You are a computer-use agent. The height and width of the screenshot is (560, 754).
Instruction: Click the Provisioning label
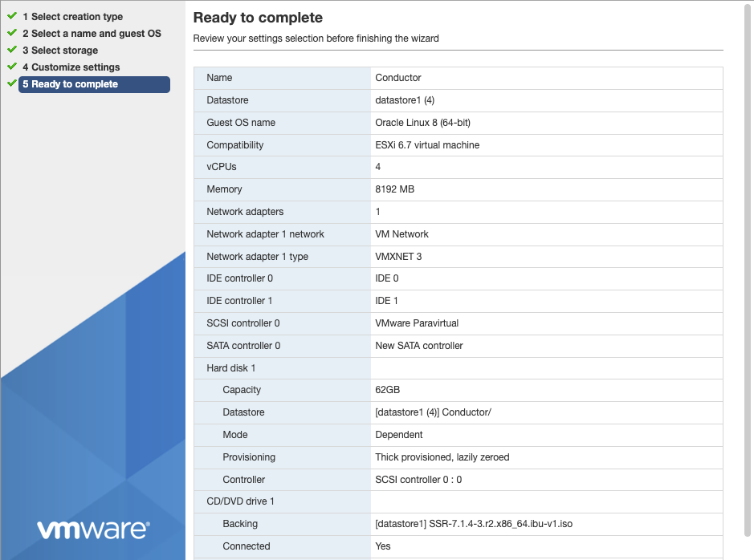(x=249, y=457)
